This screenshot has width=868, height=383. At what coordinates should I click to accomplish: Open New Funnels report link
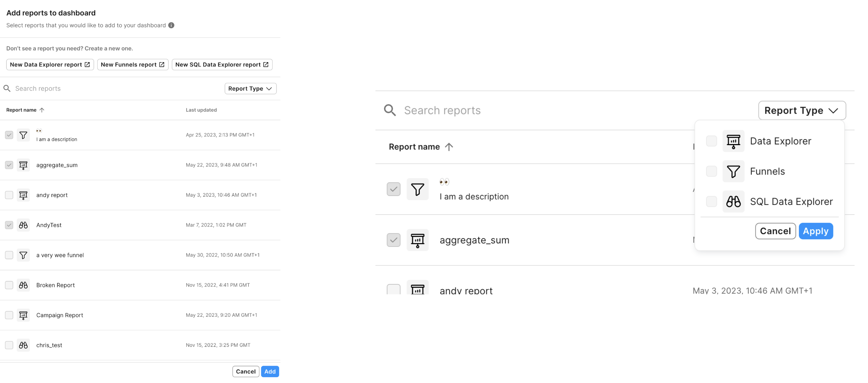(x=133, y=64)
